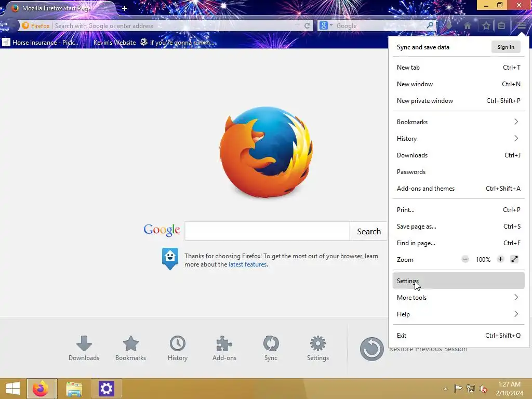
Task: Click Restore Previous Session circular icon
Action: click(x=372, y=349)
